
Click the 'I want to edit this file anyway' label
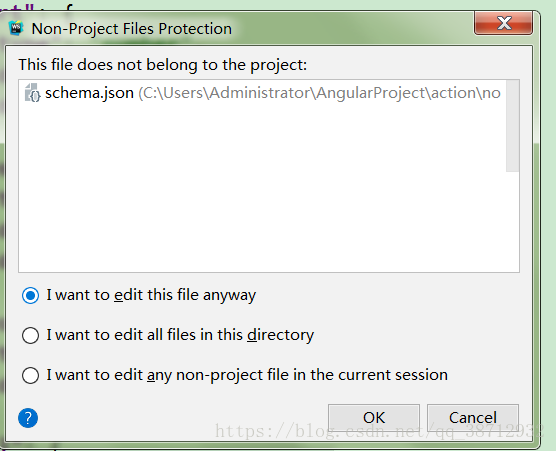151,295
